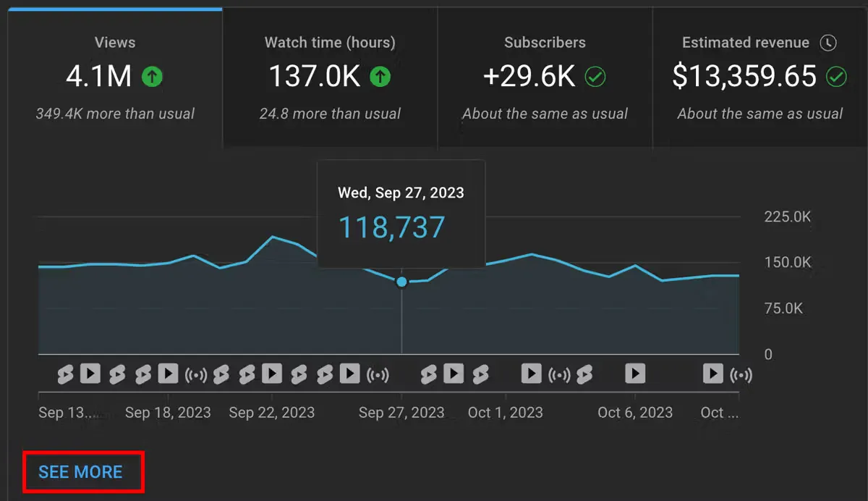Click the 118,737 value in the tooltip

point(392,227)
